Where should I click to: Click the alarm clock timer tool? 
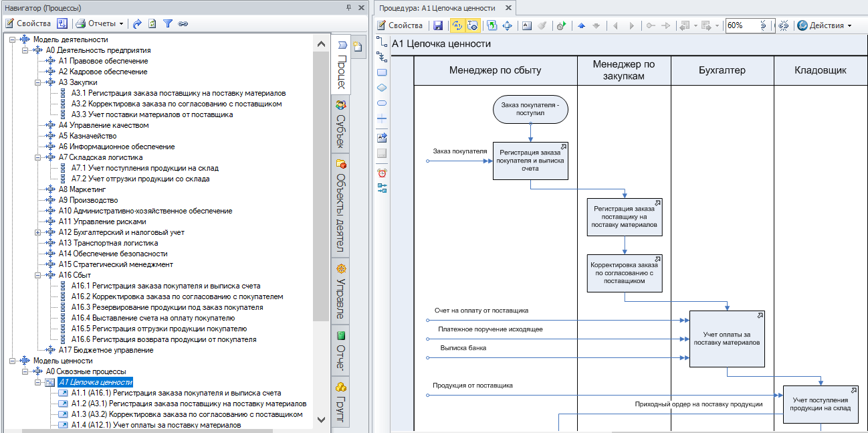(382, 173)
